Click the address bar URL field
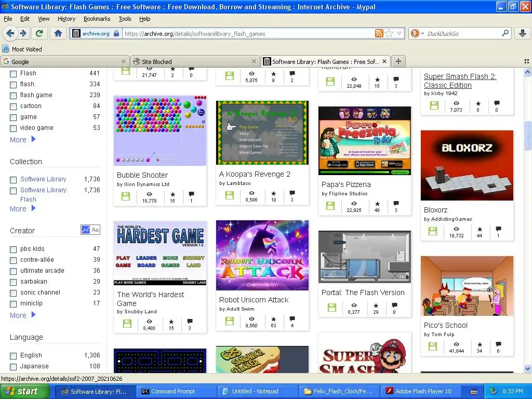The width and height of the screenshot is (532, 399). pos(248,33)
